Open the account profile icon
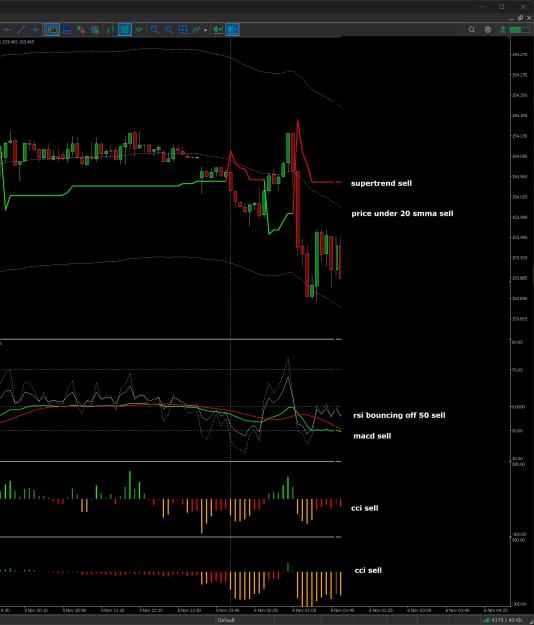The height and width of the screenshot is (625, 534). [488, 29]
